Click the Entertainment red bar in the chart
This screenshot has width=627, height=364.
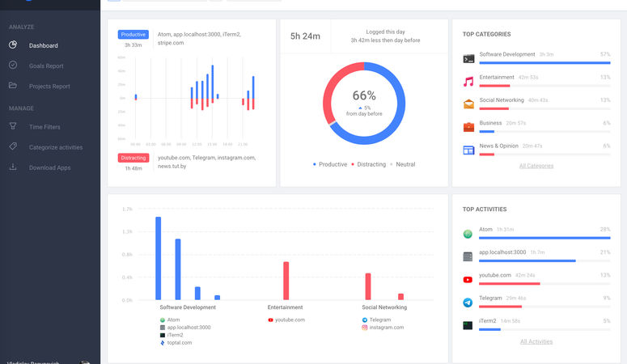click(x=286, y=281)
